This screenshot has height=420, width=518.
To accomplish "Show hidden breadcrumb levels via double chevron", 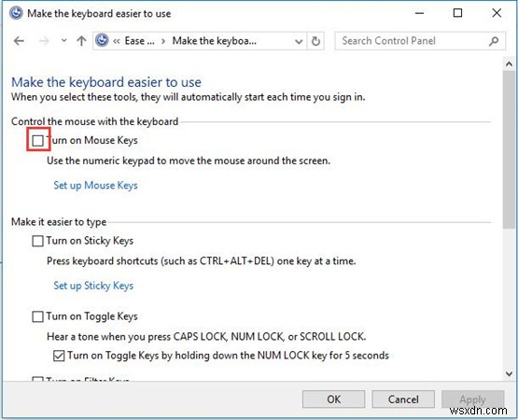I will click(117, 41).
